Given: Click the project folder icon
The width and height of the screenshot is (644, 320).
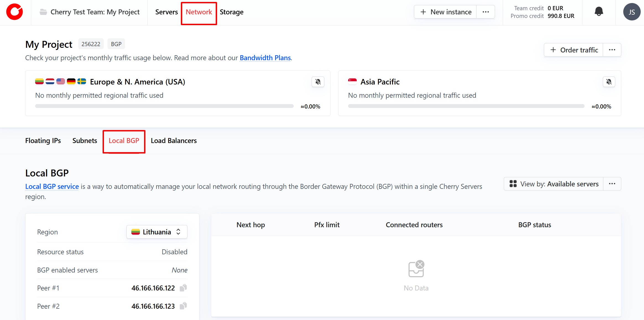Looking at the screenshot, I should (x=43, y=12).
